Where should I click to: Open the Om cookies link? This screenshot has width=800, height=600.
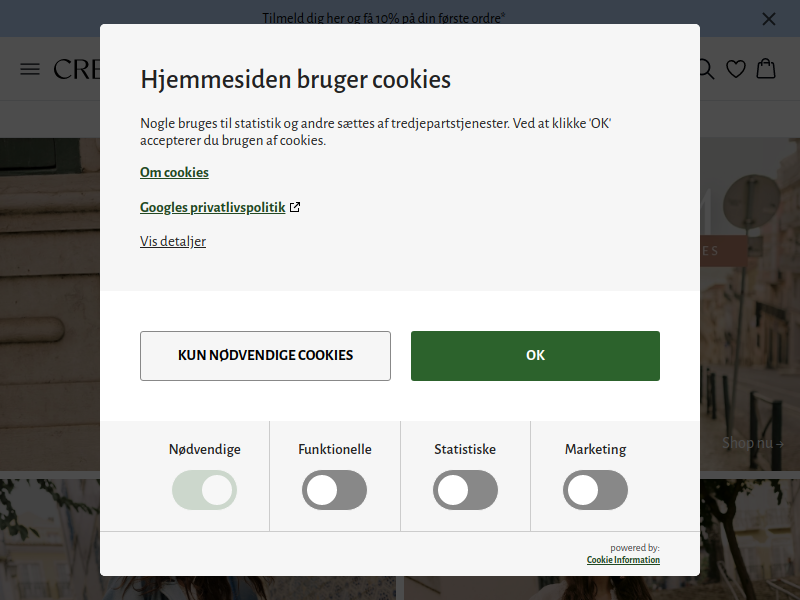174,172
